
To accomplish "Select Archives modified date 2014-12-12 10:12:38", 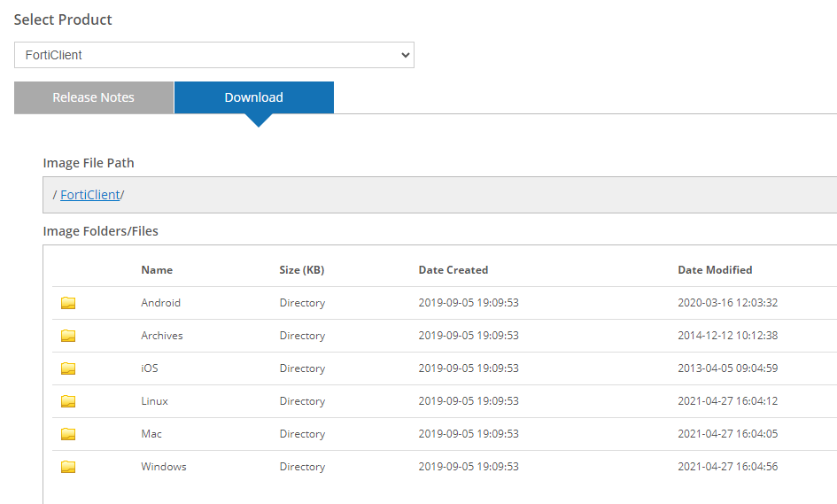I will click(x=727, y=336).
